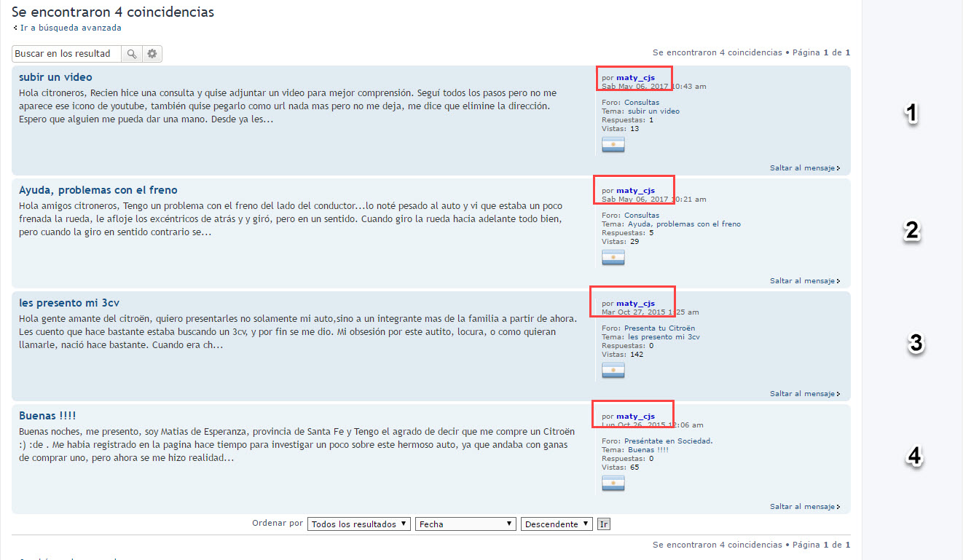Open 'Todos los resultados' dropdown
The width and height of the screenshot is (963, 560).
(359, 524)
